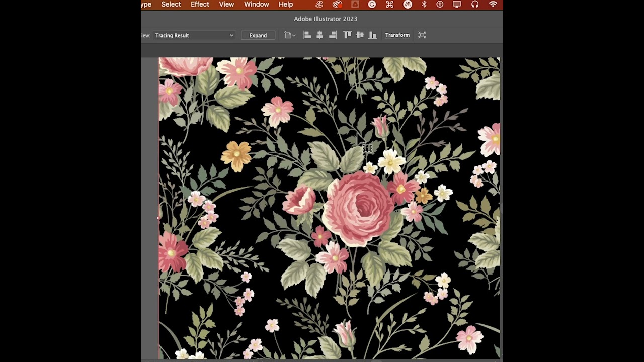The image size is (644, 362).
Task: Open the View menu
Action: tap(226, 5)
